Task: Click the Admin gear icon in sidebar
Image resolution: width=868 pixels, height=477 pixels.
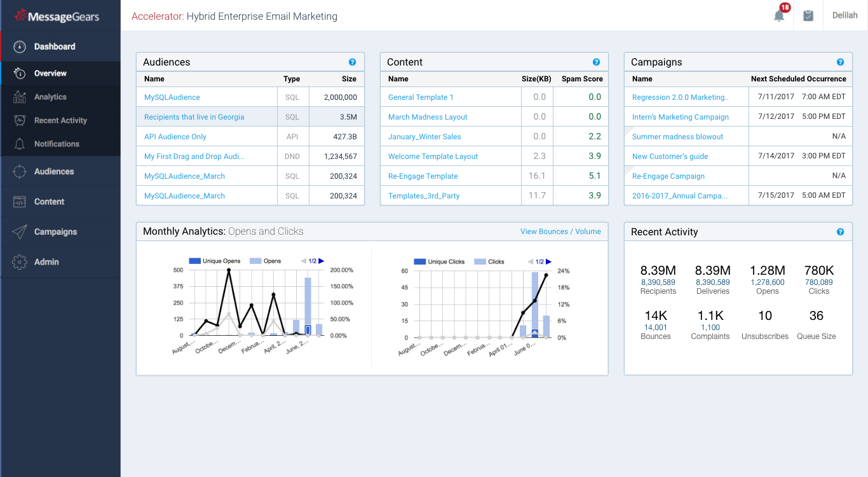Action: point(20,262)
